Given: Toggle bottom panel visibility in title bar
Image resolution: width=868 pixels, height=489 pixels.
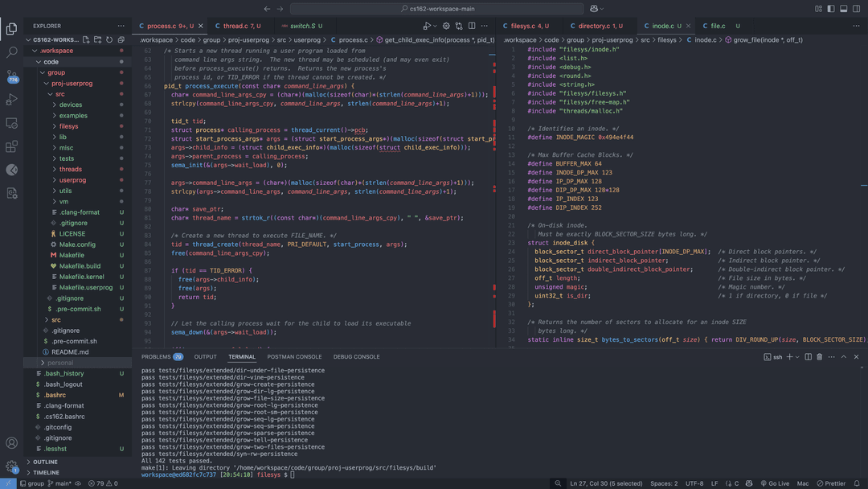Looking at the screenshot, I should (x=843, y=9).
